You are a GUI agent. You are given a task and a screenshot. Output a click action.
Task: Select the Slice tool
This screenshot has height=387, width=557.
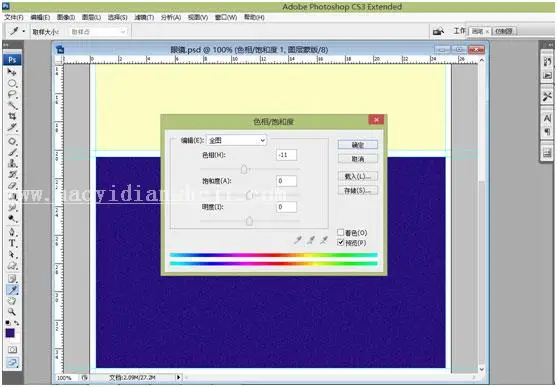[x=12, y=127]
